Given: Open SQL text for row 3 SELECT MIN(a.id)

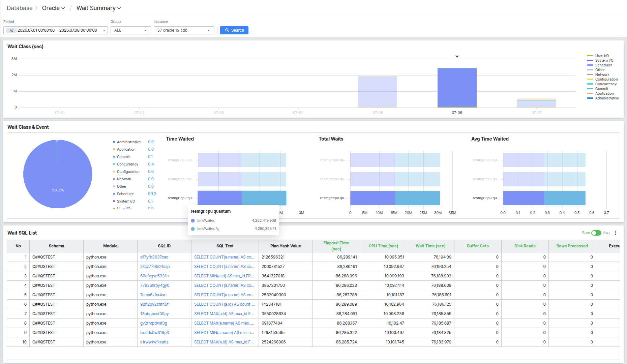Looking at the screenshot, I should [224, 276].
